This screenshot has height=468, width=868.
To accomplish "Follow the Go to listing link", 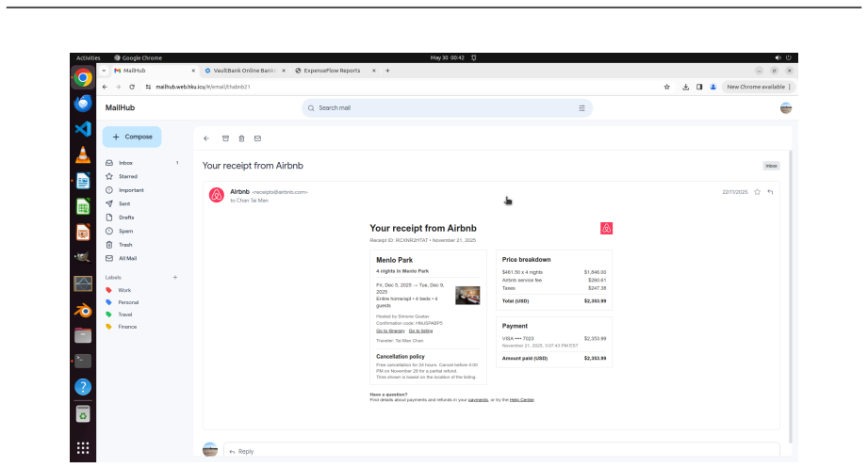I will click(420, 331).
